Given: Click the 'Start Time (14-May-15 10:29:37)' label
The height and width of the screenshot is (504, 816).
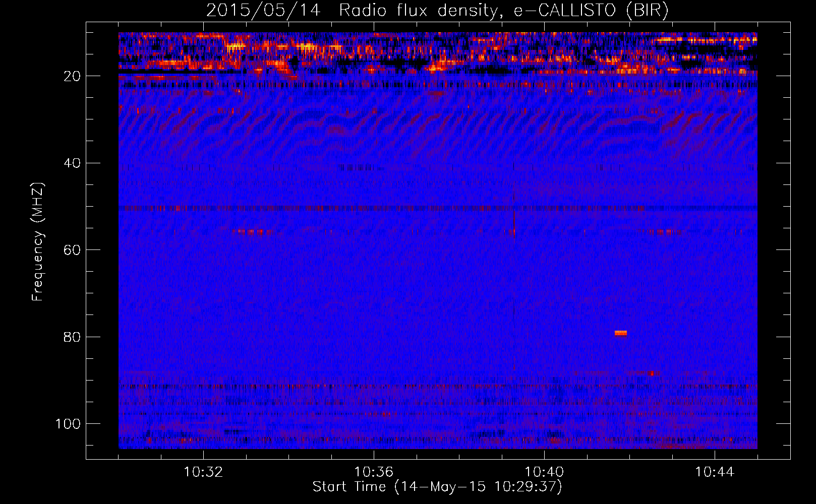Looking at the screenshot, I should click(437, 487).
